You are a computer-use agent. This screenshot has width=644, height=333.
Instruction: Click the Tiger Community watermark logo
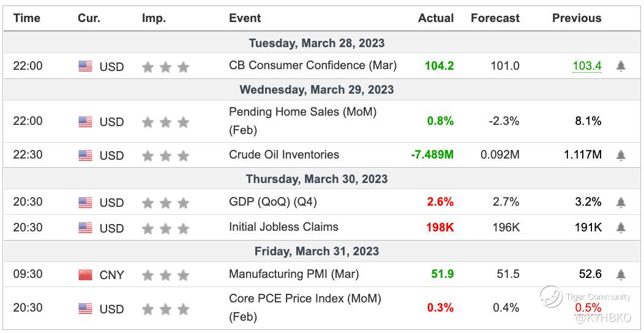point(551,297)
